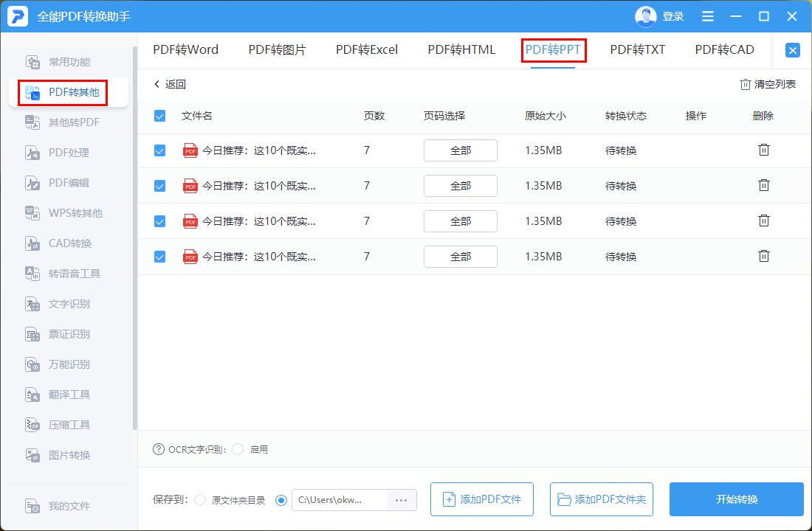This screenshot has width=812, height=531.
Task: Open the 文字识别 tool
Action: point(61,304)
